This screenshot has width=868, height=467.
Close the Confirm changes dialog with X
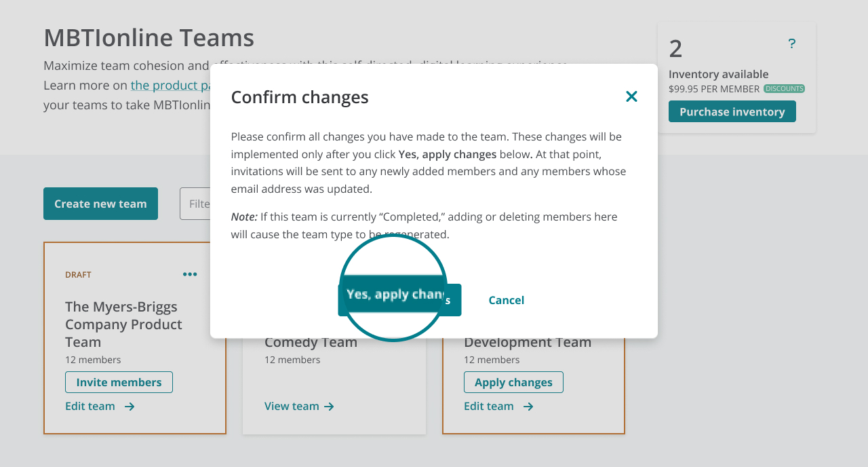coord(631,96)
